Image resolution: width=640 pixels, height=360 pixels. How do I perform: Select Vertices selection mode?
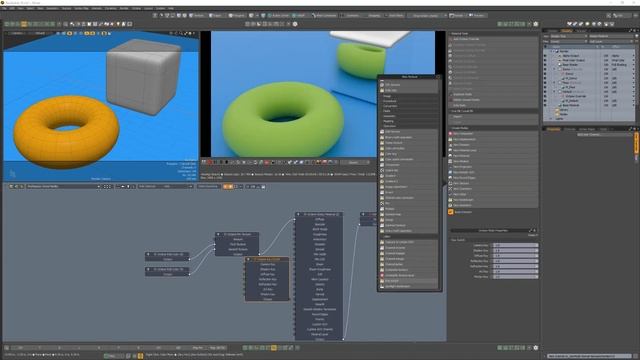click(x=197, y=16)
